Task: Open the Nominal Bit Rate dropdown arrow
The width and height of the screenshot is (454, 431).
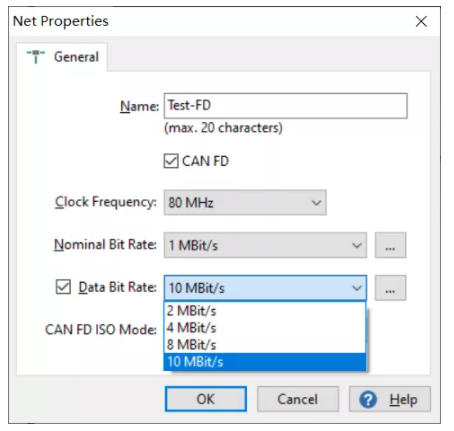Action: coord(357,246)
